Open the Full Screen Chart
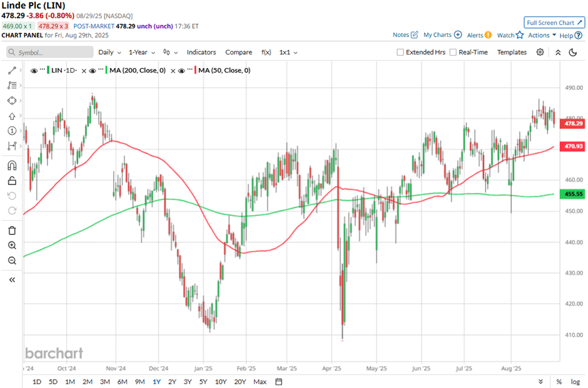This screenshot has height=388, width=588. (x=554, y=22)
